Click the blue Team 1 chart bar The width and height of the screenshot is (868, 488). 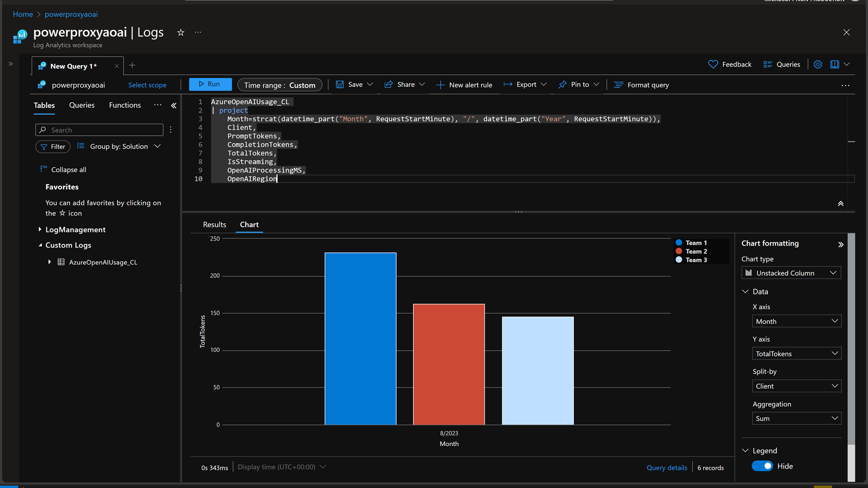[x=361, y=339]
